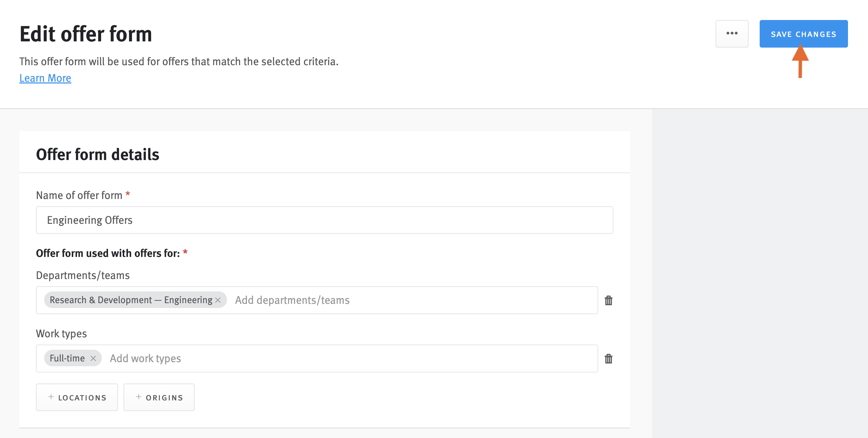Viewport: 868px width, 438px height.
Task: Open the ellipsis more-options menu
Action: click(732, 33)
